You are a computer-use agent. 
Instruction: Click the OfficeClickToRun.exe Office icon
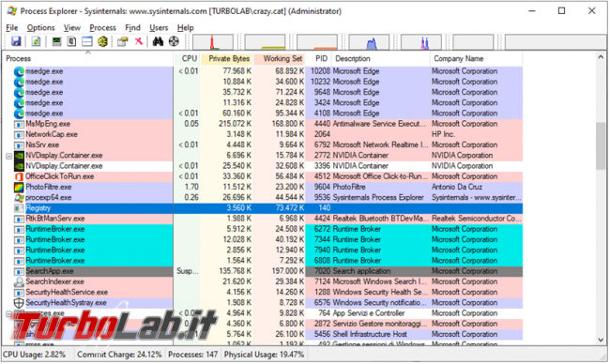(19, 176)
